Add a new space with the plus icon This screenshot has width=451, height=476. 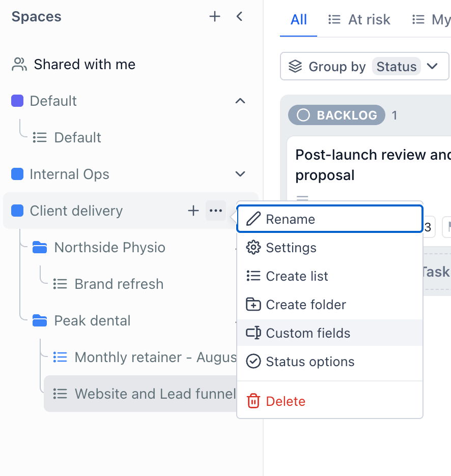pyautogui.click(x=215, y=16)
